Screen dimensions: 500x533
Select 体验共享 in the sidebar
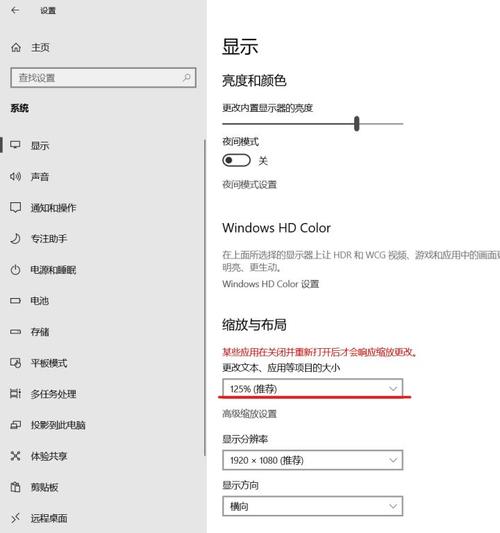click(x=49, y=456)
